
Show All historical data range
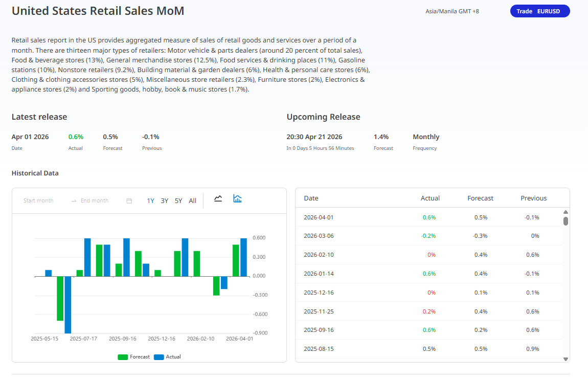[x=192, y=201]
